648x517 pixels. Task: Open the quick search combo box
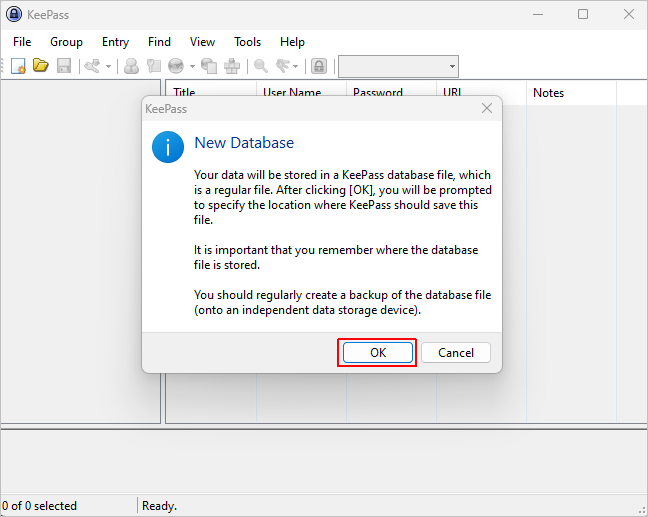tap(398, 67)
